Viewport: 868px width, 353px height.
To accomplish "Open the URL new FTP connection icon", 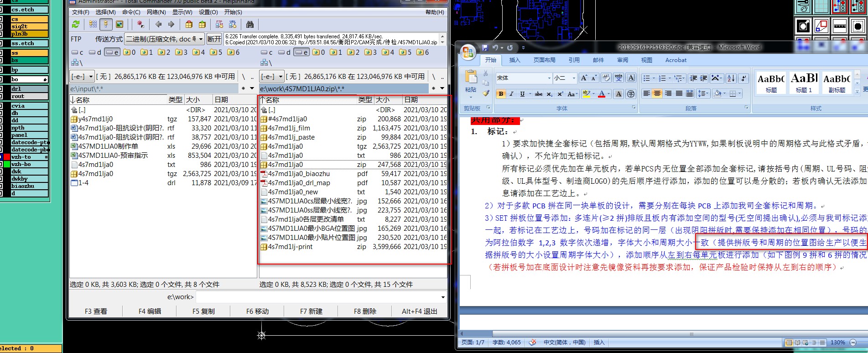I will point(233,24).
